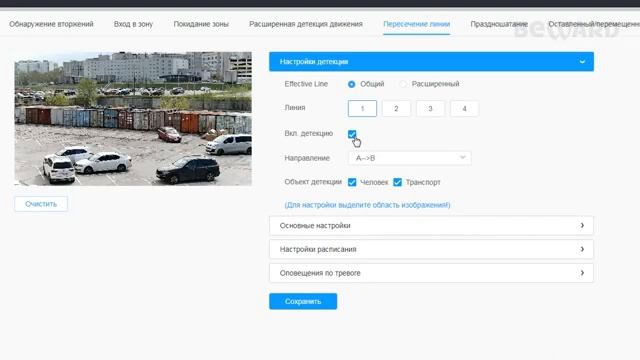Expand the Настройки расписания section

(x=431, y=249)
